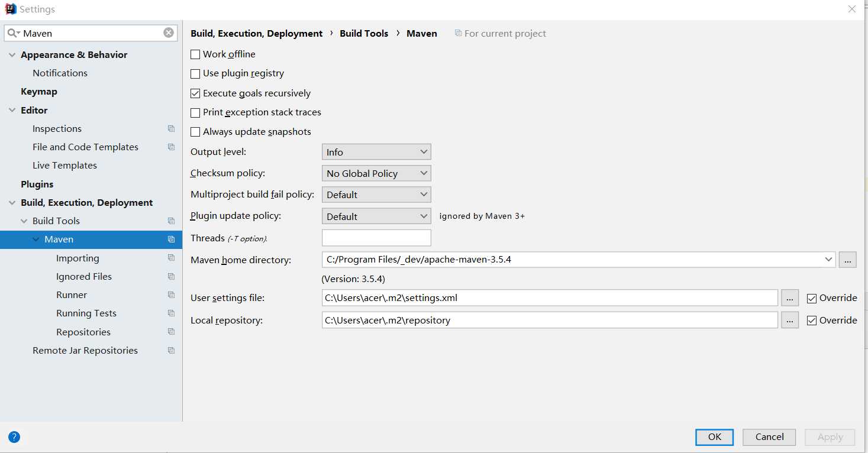The height and width of the screenshot is (453, 868).
Task: Click the Version: 3.5.4 text
Action: (x=353, y=279)
